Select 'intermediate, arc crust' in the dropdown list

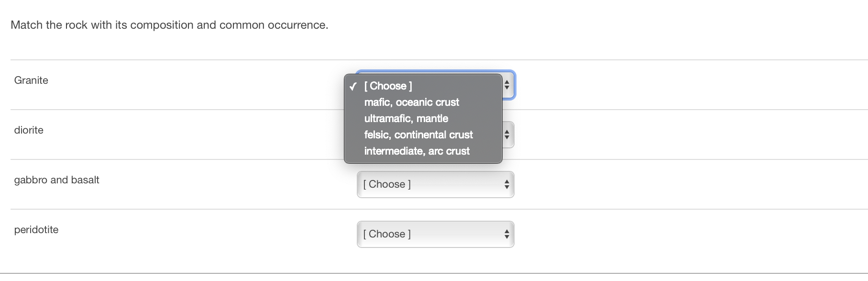[x=417, y=151]
